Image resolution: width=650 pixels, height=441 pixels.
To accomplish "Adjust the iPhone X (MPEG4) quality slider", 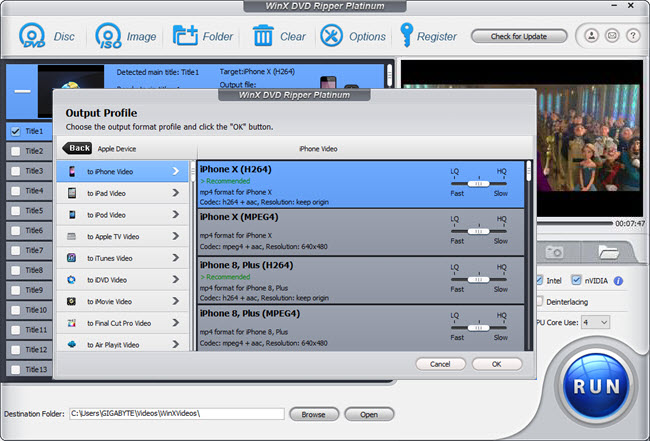I will pos(478,231).
